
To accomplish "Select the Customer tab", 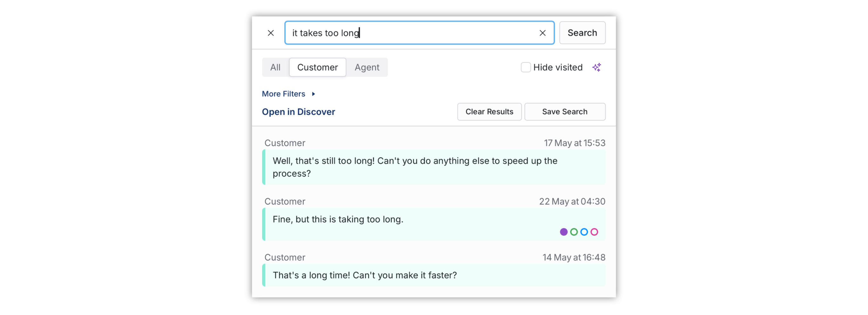I will (317, 67).
